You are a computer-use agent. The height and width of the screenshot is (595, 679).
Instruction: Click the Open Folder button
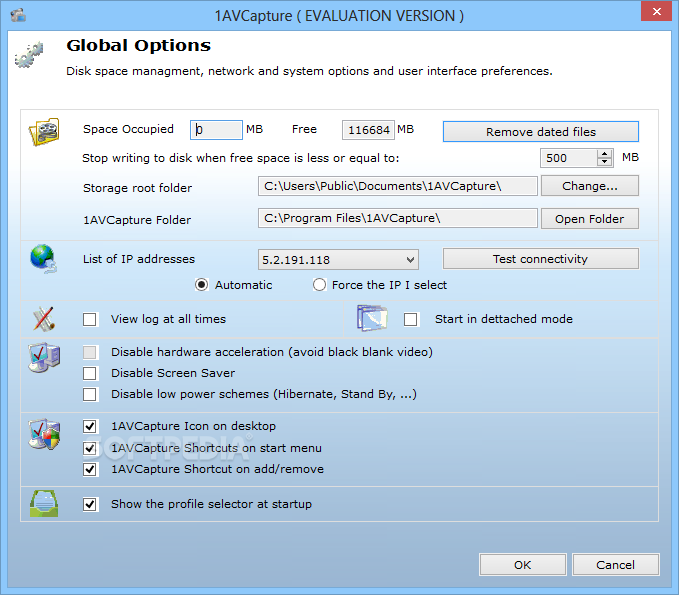pos(589,219)
